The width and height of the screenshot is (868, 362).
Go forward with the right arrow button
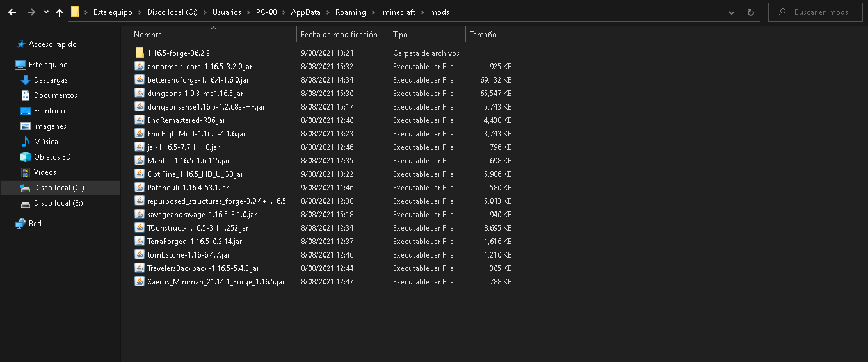click(31, 12)
